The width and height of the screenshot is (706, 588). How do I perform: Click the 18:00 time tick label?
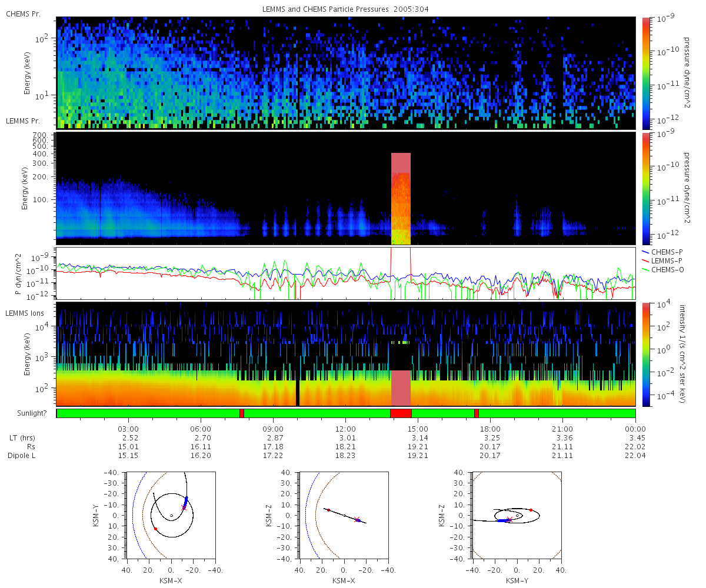pyautogui.click(x=490, y=429)
